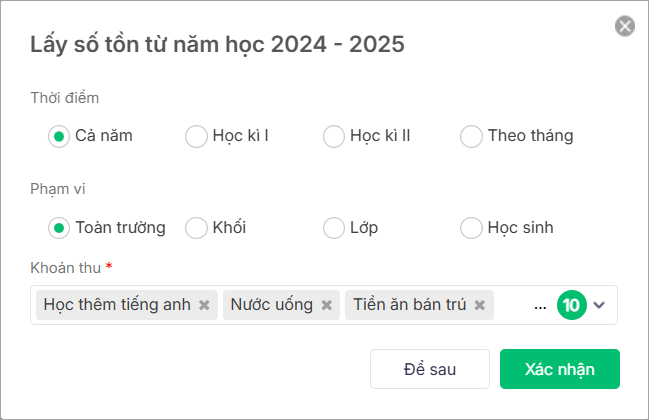Click the green 10 count badge
The image size is (649, 420).
point(571,306)
